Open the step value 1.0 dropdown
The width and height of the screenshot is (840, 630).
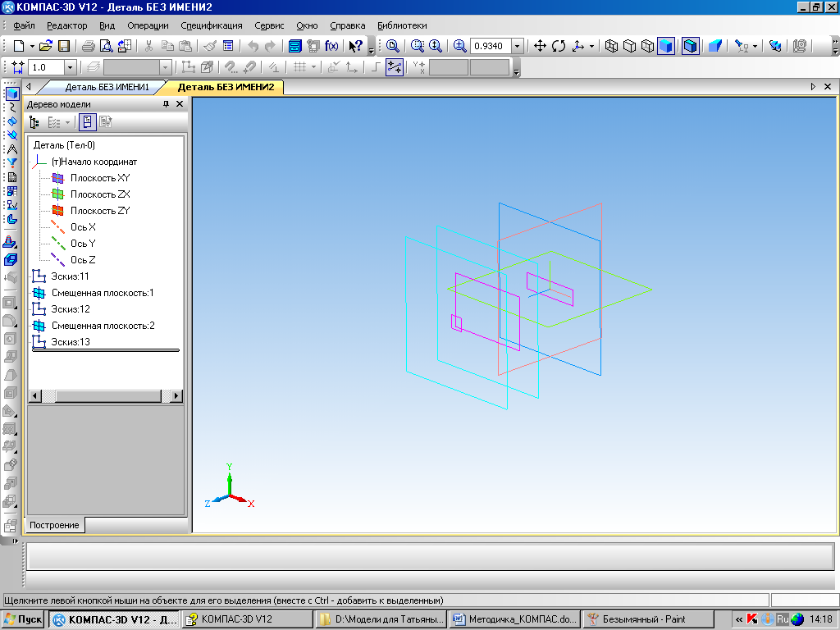pyautogui.click(x=70, y=68)
